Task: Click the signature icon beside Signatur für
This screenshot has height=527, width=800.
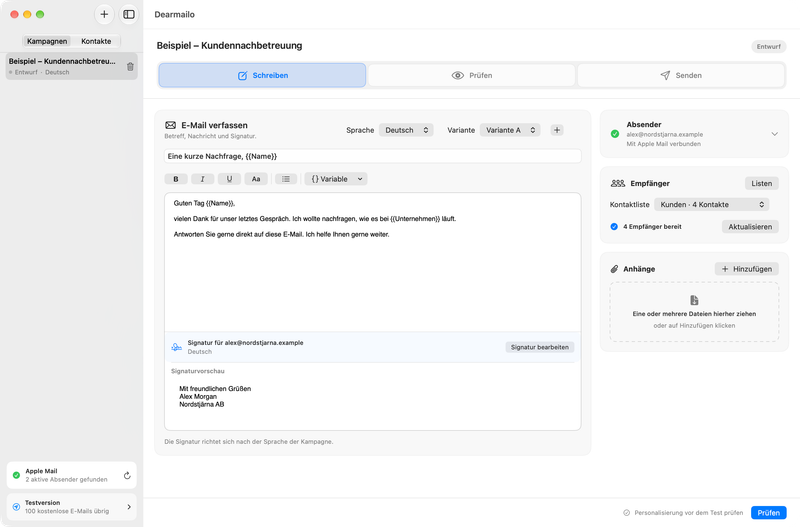Action: pos(177,347)
